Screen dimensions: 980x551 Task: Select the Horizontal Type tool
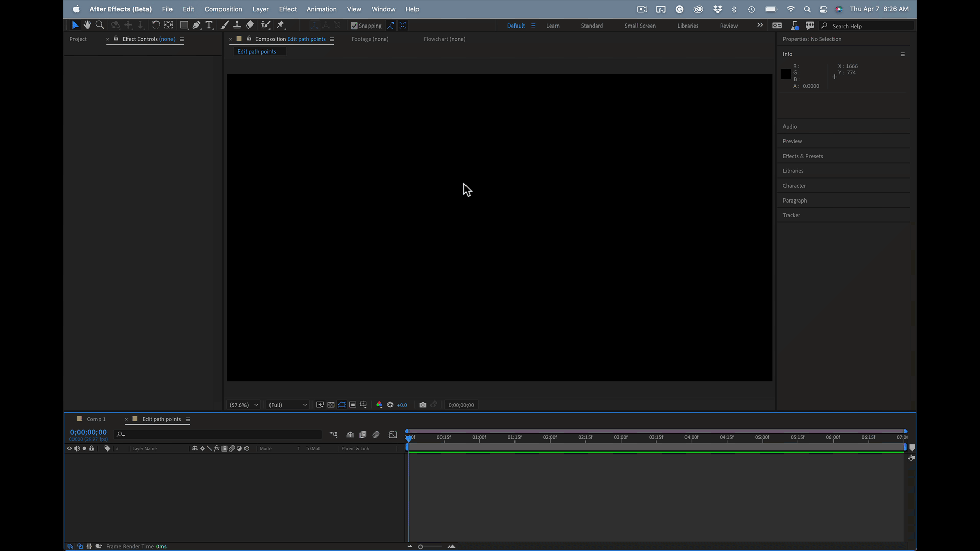click(x=209, y=25)
